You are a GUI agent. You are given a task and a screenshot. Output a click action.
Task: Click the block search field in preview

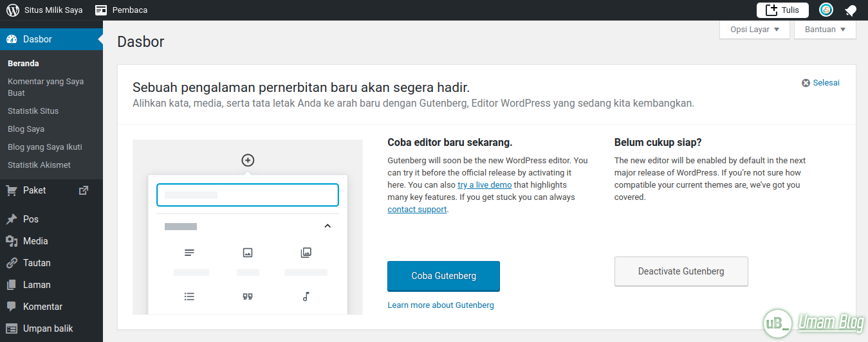pyautogui.click(x=248, y=195)
